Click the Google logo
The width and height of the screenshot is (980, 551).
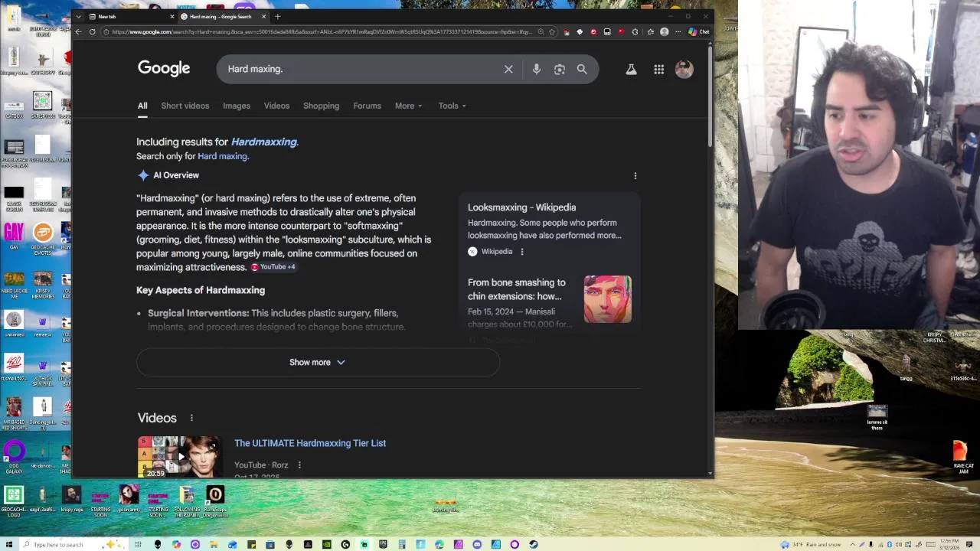[x=164, y=68]
